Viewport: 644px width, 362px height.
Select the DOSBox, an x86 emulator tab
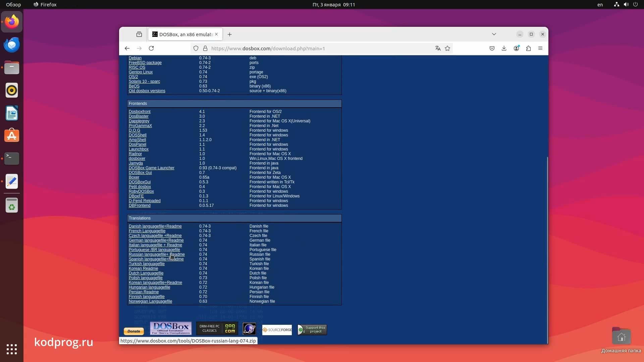(x=185, y=34)
